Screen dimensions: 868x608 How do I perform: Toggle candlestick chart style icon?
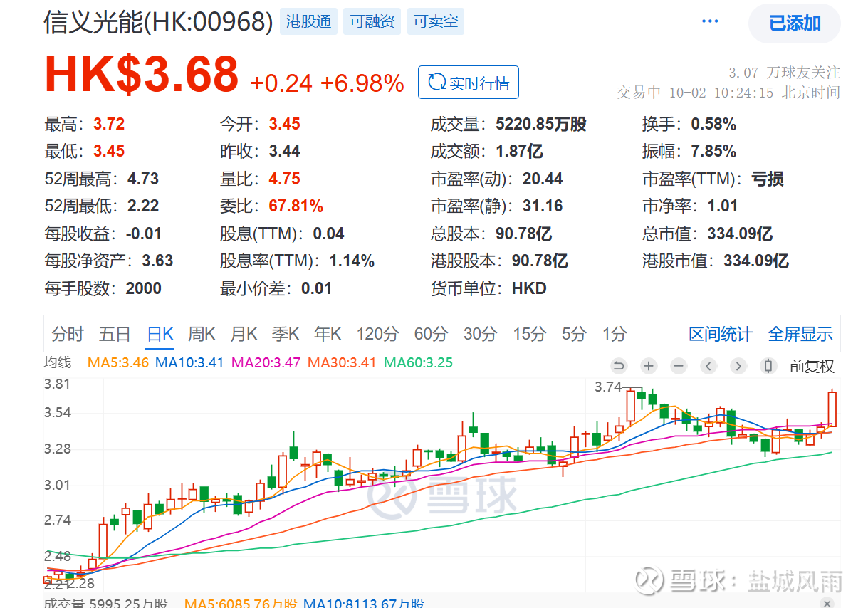768,366
